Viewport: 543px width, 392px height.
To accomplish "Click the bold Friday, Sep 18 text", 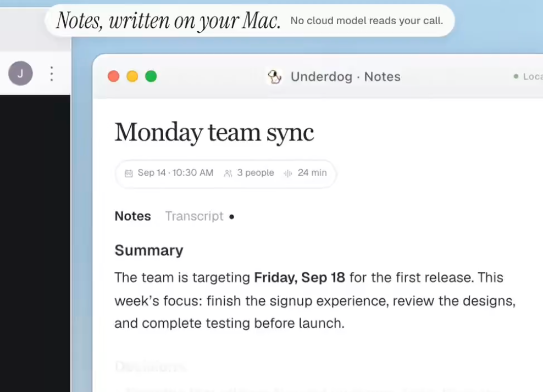I will [300, 277].
